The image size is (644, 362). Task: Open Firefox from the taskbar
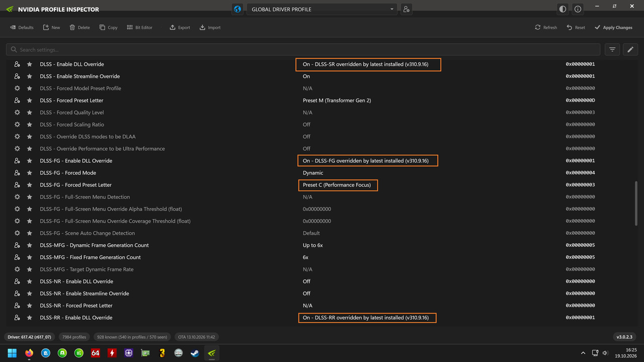point(29,353)
